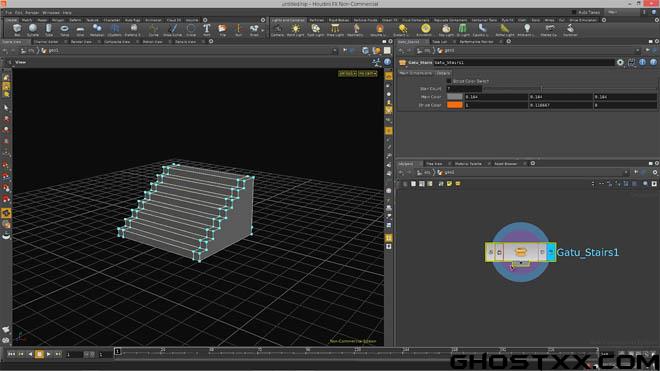Open the Windows menu
Viewport: 660px width, 371px height.
click(x=51, y=13)
